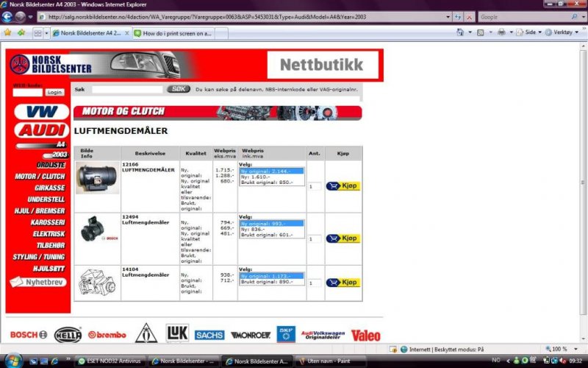This screenshot has width=588, height=368.
Task: Open zoom level 100% control
Action: coord(563,349)
